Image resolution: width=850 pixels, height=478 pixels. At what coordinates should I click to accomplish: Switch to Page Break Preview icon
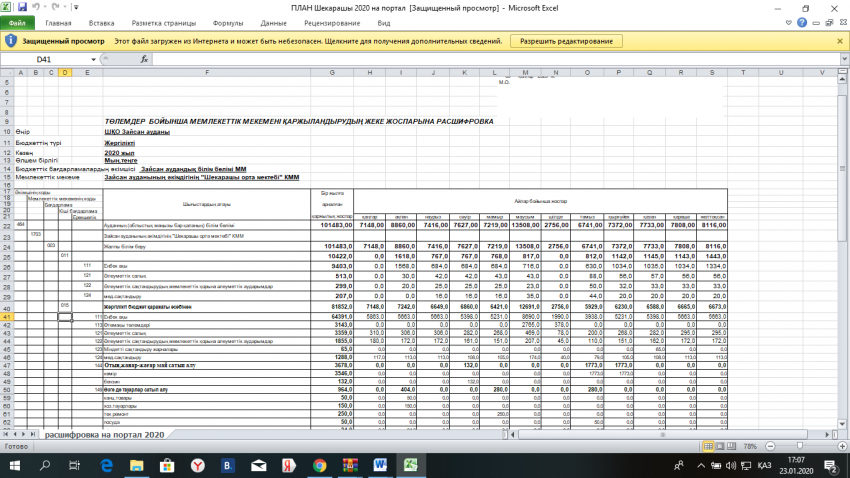tap(732, 446)
